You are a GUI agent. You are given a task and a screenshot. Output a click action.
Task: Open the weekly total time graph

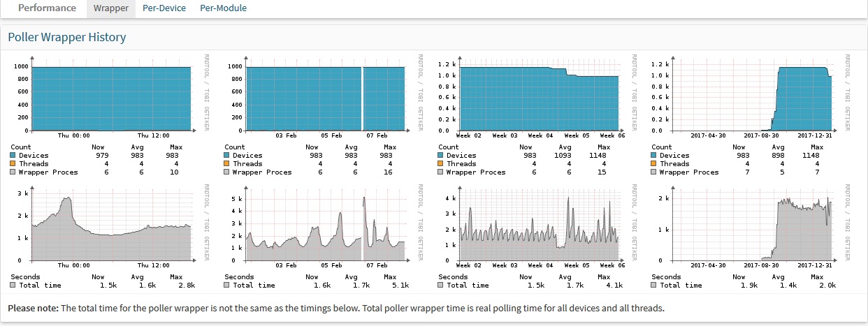point(324,237)
